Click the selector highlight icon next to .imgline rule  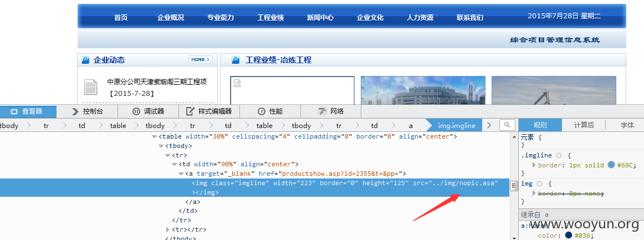[x=559, y=156]
